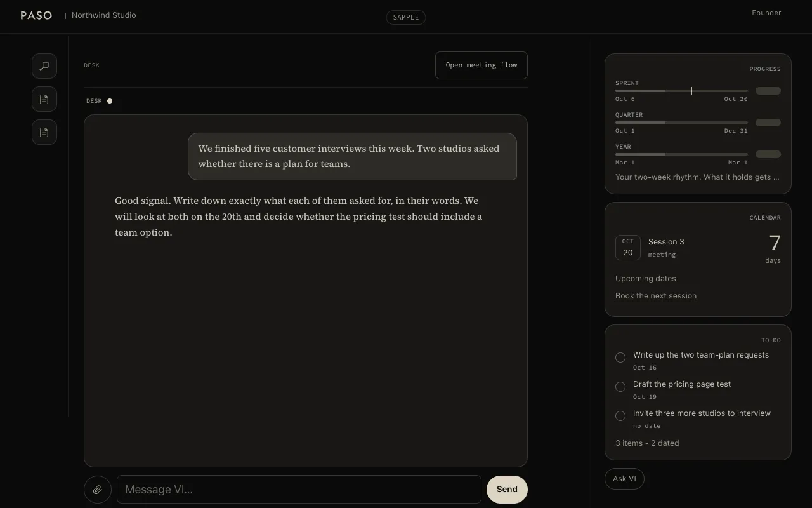
Task: Click "Your two-week rhythm" caption text
Action: [697, 177]
